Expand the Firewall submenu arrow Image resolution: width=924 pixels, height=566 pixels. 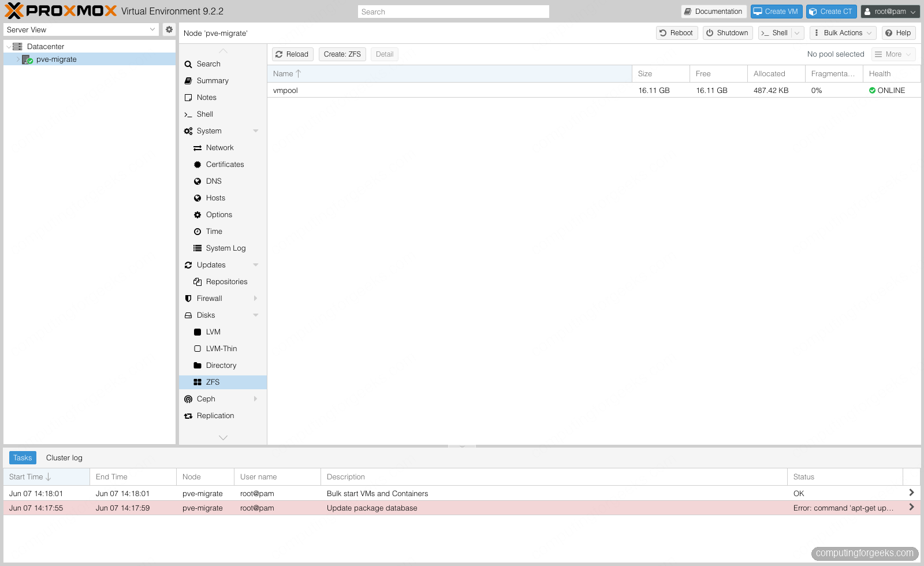click(256, 299)
